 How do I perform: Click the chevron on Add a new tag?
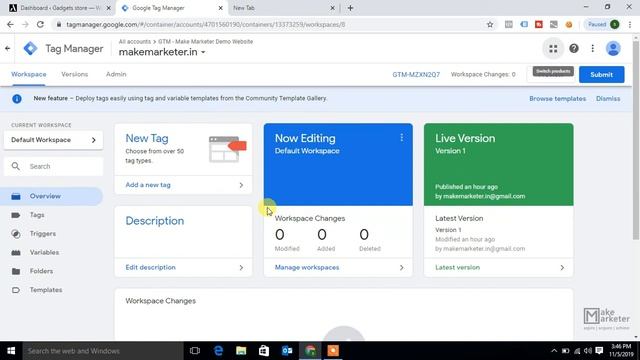[x=241, y=185]
